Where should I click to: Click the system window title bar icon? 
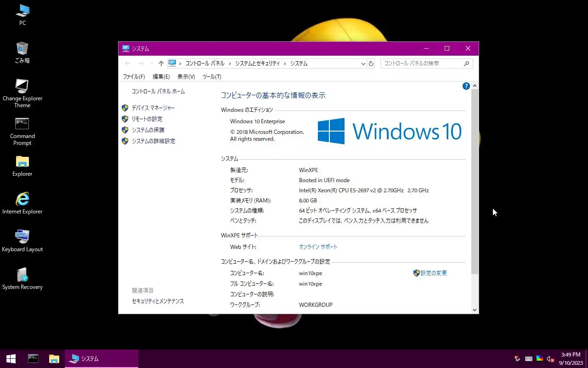pos(126,48)
